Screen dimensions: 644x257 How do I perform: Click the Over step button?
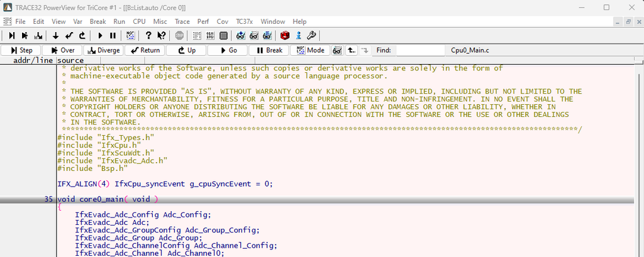pos(62,50)
